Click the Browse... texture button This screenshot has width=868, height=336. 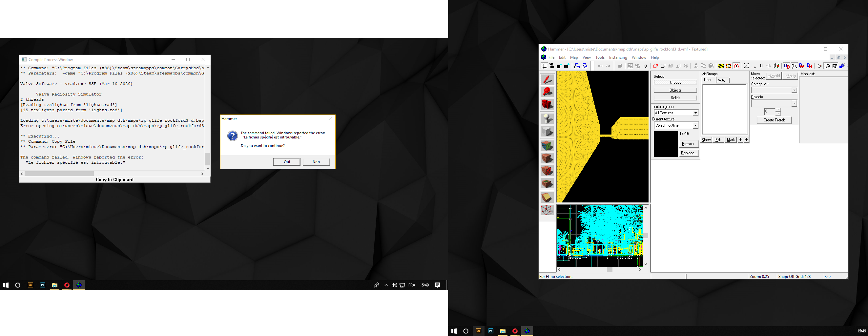[x=689, y=144]
